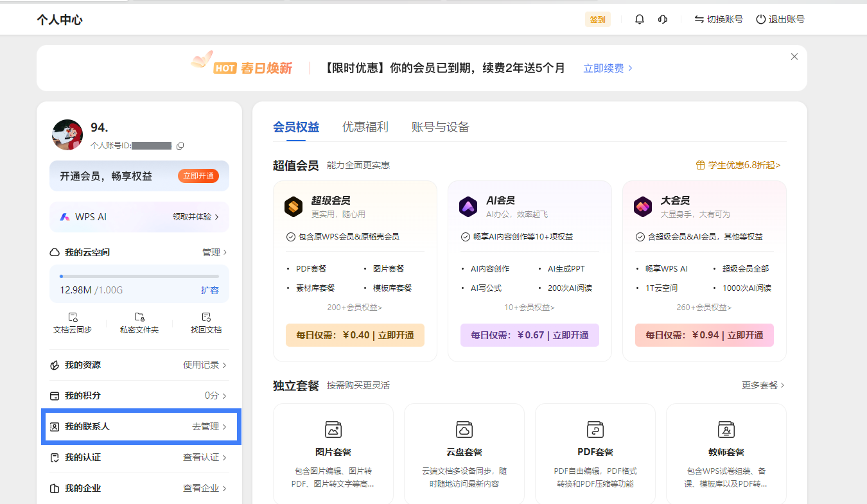Screen dimensions: 867x504
Task: Click the cloud storage usage bar
Action: click(139, 276)
